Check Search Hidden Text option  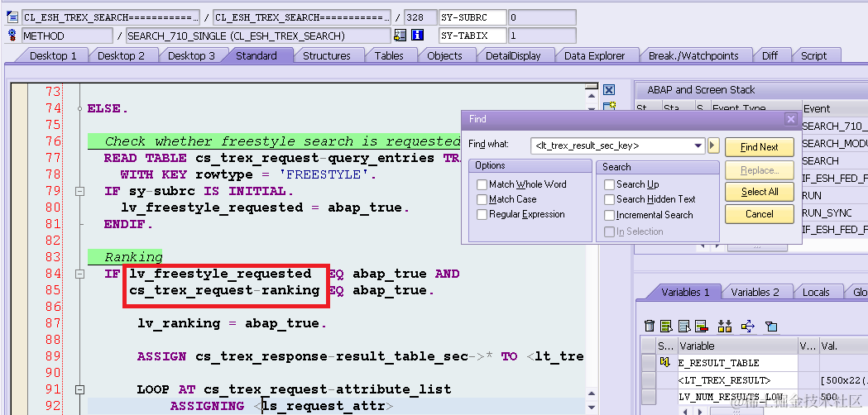click(x=609, y=199)
